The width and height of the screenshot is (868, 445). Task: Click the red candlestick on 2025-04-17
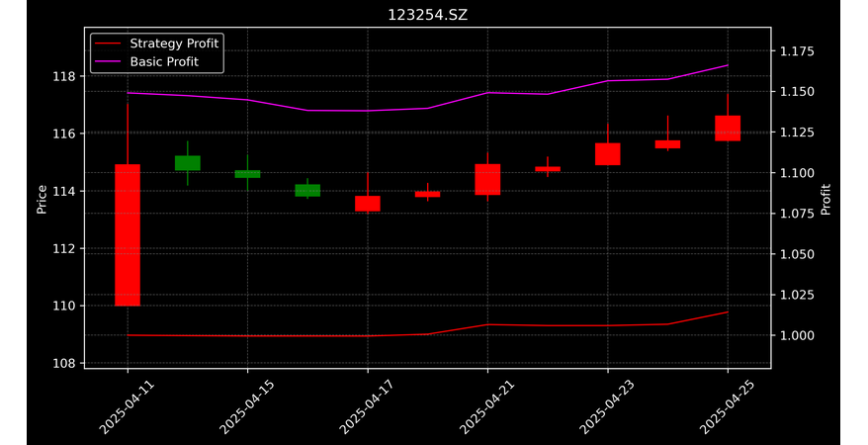point(368,204)
